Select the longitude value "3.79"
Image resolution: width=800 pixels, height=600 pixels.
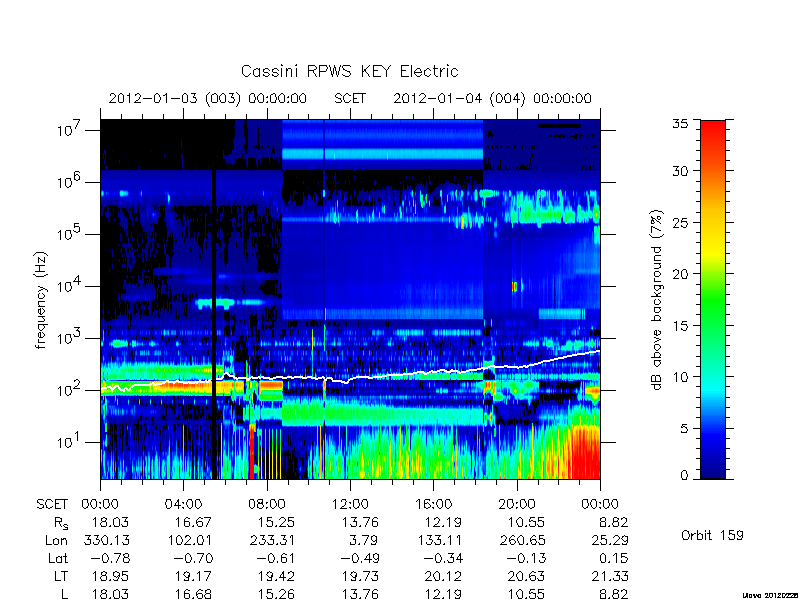(x=363, y=540)
